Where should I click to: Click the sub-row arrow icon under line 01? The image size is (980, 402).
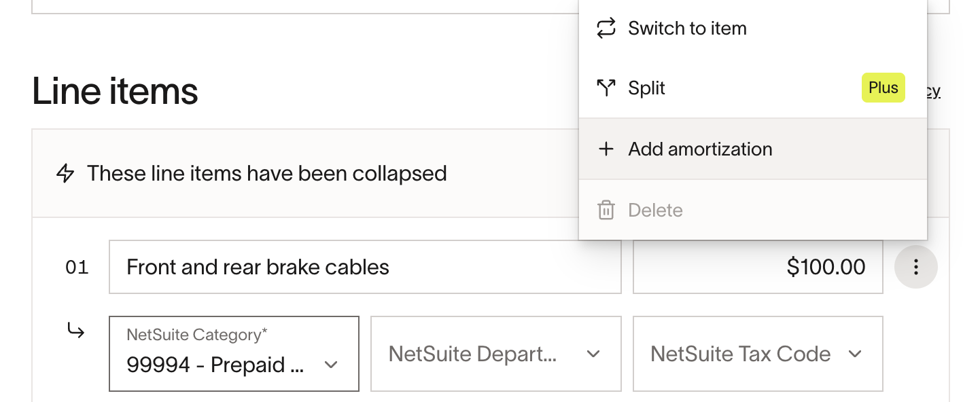(x=75, y=331)
